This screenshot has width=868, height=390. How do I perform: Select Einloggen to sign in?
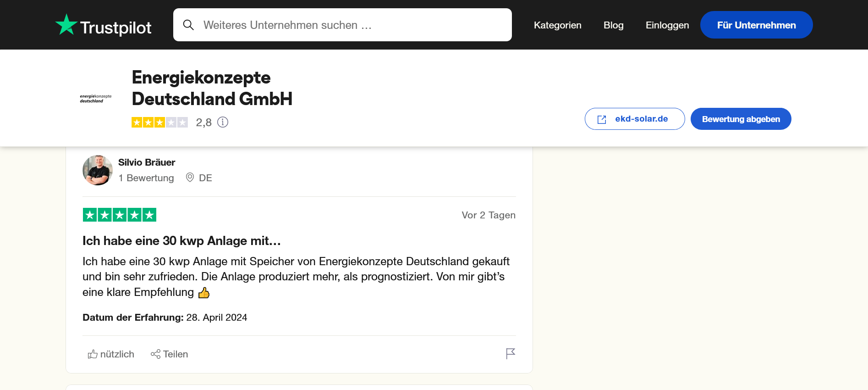click(667, 25)
